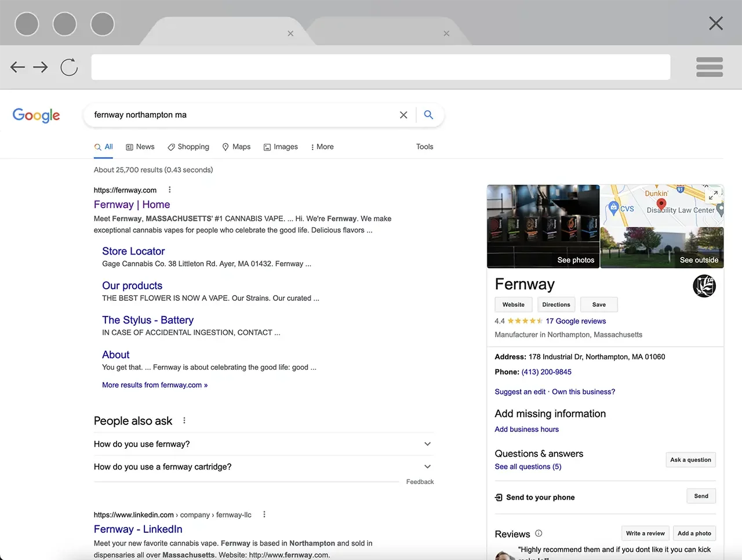Image resolution: width=742 pixels, height=560 pixels.
Task: Open the Tools search filters
Action: [x=424, y=147]
